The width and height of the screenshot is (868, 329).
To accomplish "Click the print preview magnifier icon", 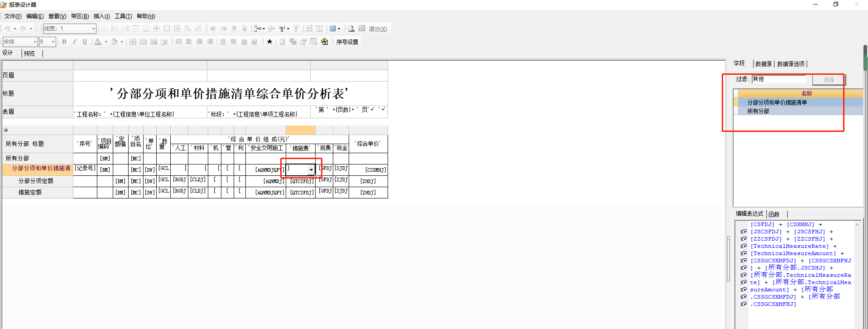I will pyautogui.click(x=351, y=29).
